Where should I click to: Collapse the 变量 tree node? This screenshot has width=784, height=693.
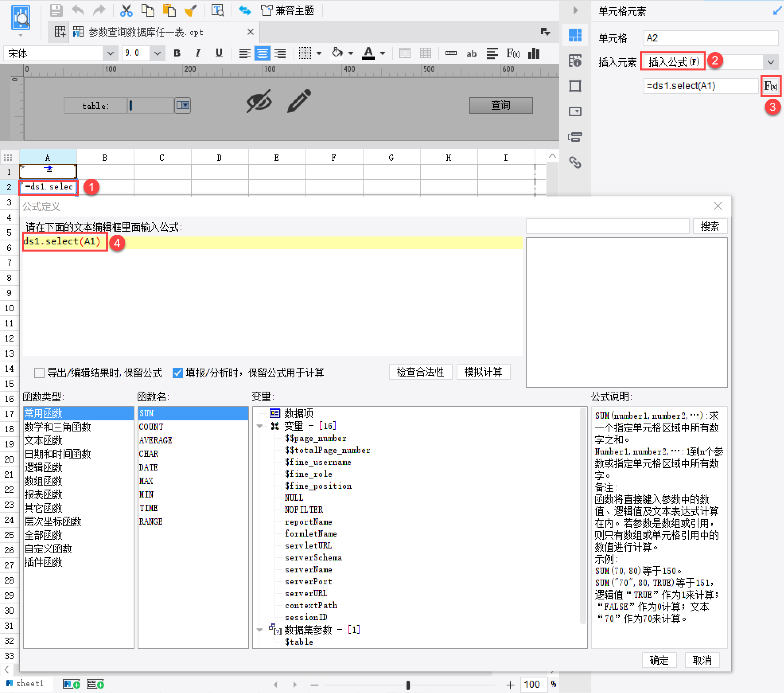coord(260,426)
